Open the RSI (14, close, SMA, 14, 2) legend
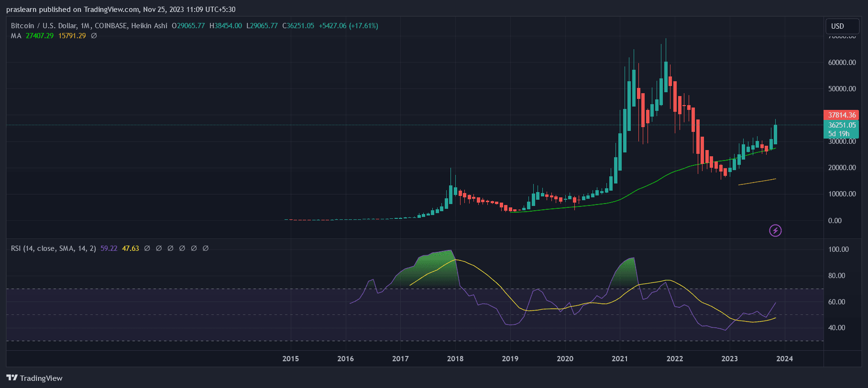This screenshot has width=868, height=388. click(x=54, y=248)
